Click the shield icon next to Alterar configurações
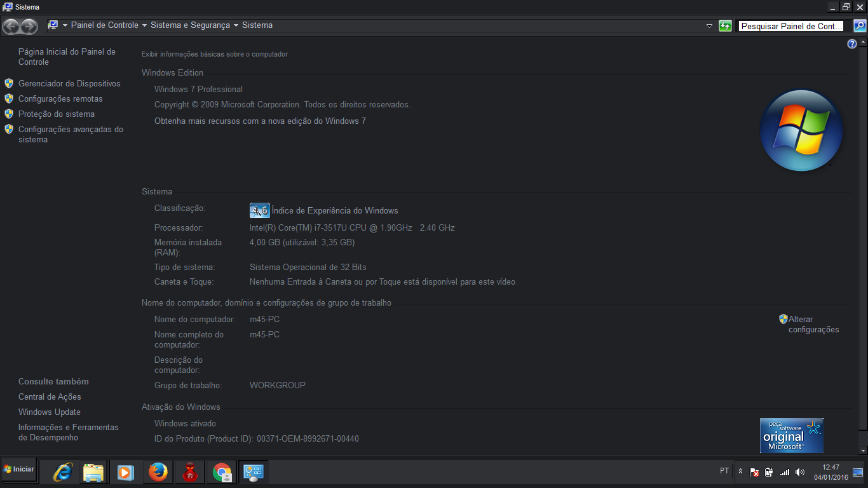Viewport: 868px width, 488px height. click(783, 319)
